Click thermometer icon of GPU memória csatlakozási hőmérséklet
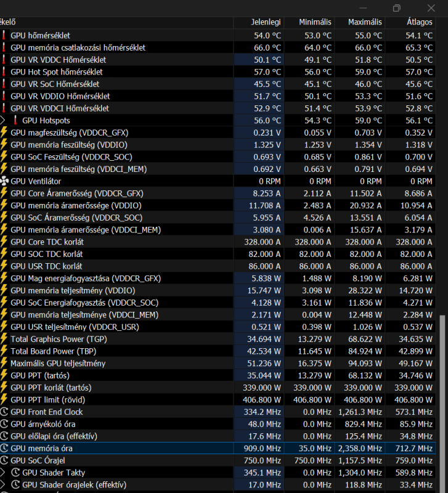The image size is (448, 493). click(4, 47)
